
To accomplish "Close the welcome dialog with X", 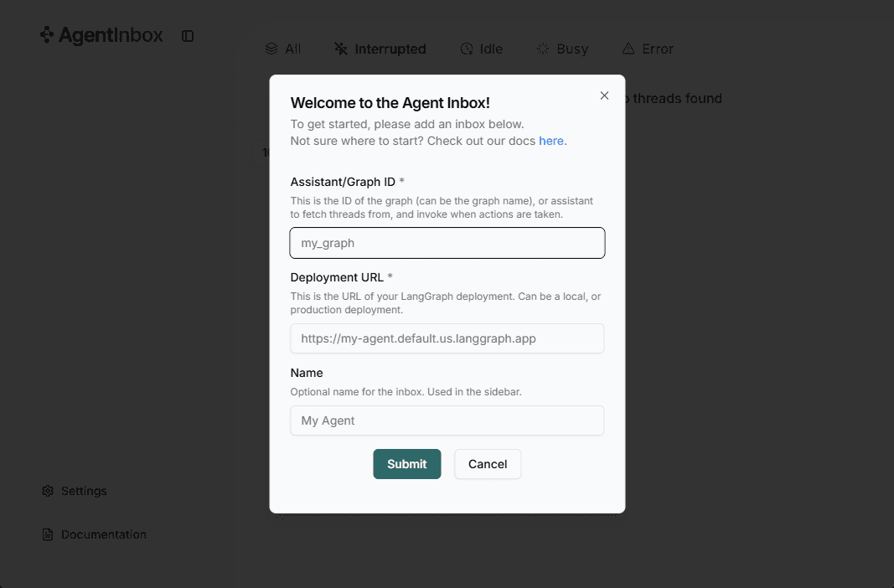I will (x=604, y=95).
